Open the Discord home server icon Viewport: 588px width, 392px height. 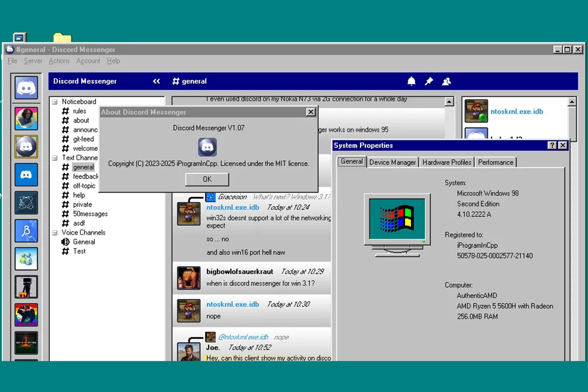(26, 87)
